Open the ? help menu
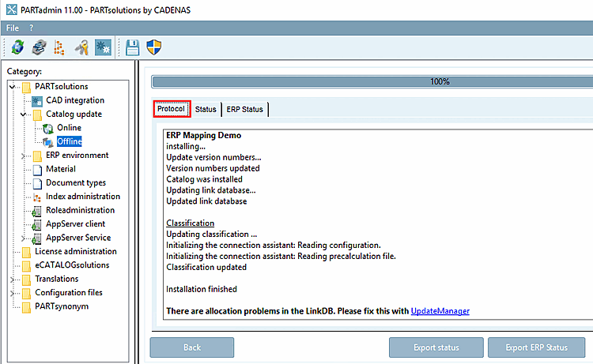This screenshot has width=593, height=364. coord(32,28)
